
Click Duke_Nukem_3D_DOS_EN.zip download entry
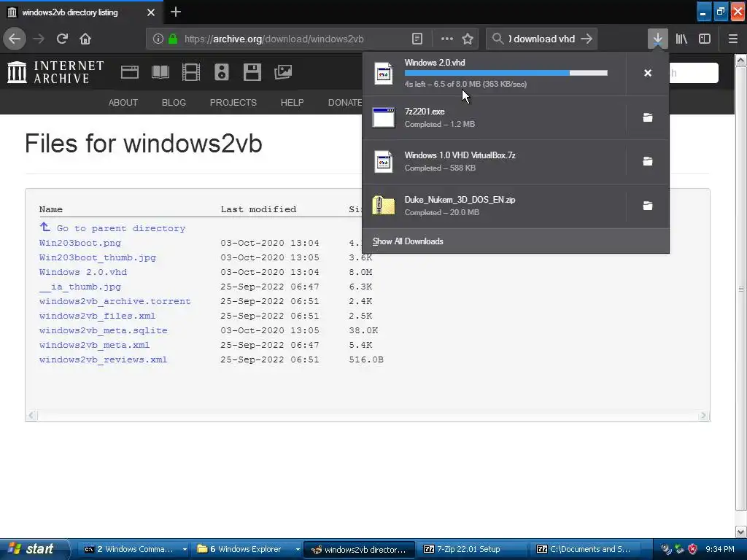494,206
